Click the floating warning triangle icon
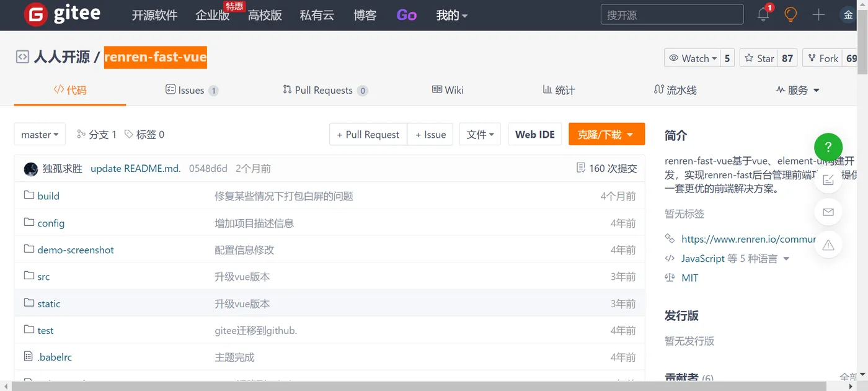This screenshot has width=868, height=391. tap(828, 245)
